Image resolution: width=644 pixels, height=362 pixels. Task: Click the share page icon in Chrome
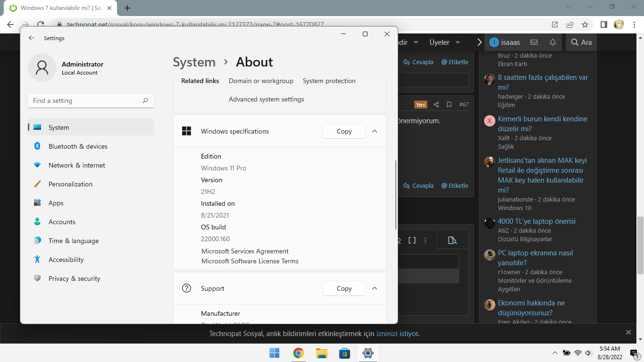pos(570,25)
